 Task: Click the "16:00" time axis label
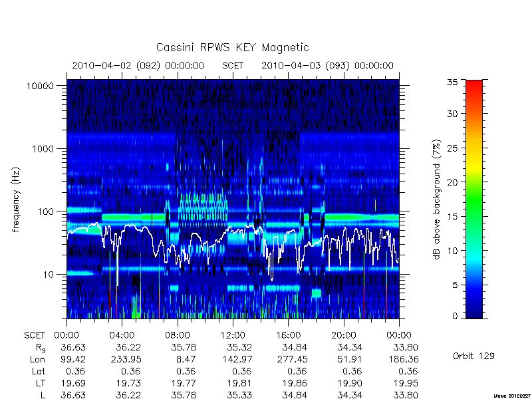[x=288, y=336]
